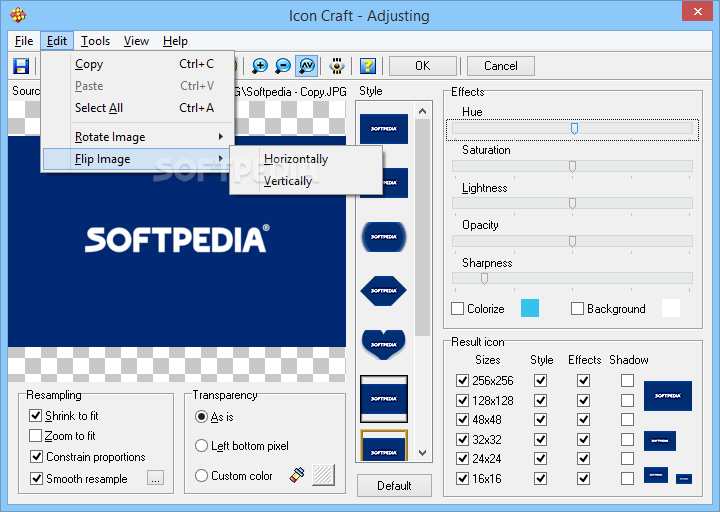Toggle Constrain proportions checkbox
Viewport: 720px width, 512px height.
(36, 456)
